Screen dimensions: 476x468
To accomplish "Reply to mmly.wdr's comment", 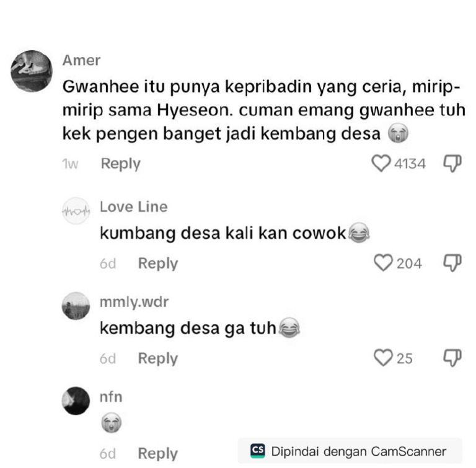I will tap(158, 358).
